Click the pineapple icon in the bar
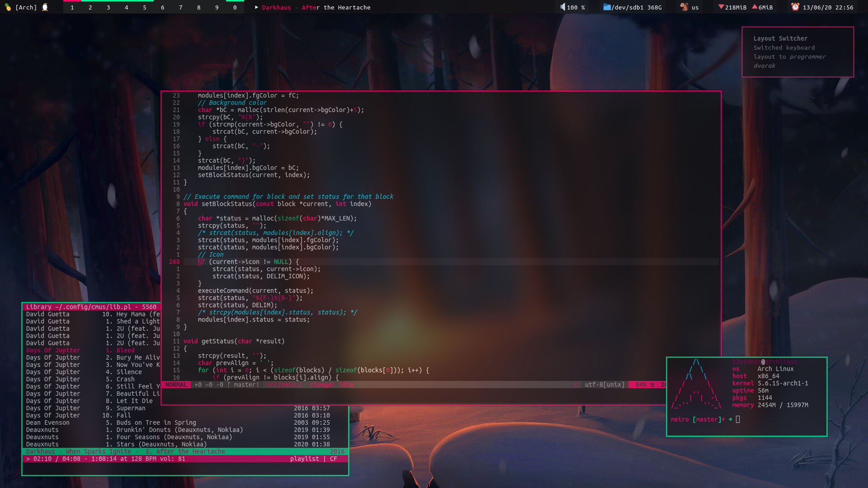868x488 pixels. pyautogui.click(x=8, y=7)
